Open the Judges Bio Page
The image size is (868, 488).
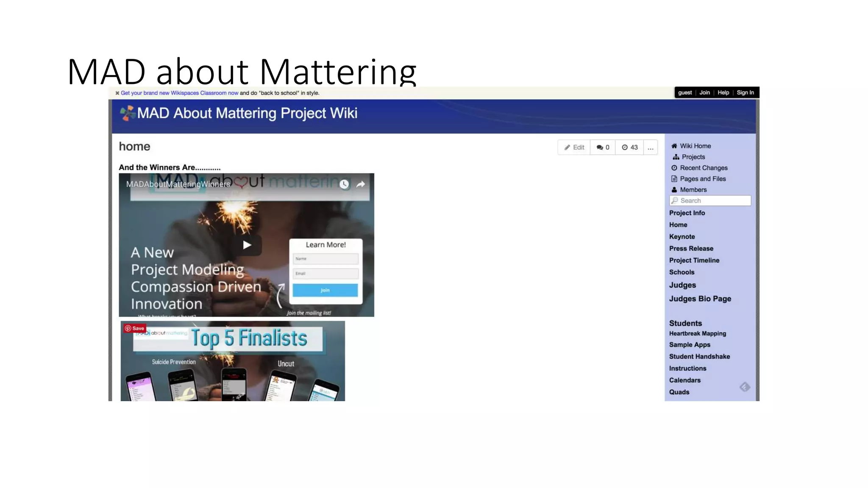click(x=700, y=299)
